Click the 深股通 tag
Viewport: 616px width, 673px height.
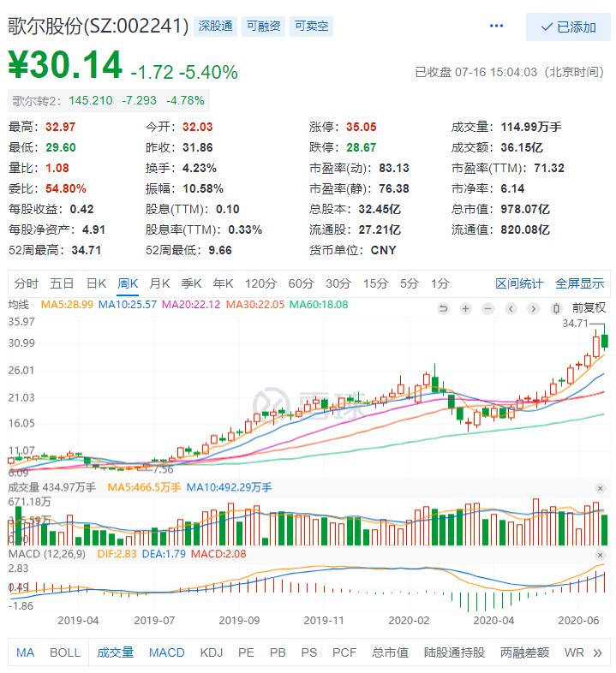(x=215, y=27)
